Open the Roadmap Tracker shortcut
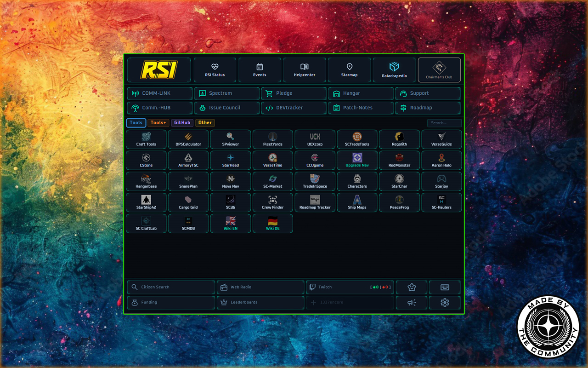The image size is (588, 368). tap(315, 203)
